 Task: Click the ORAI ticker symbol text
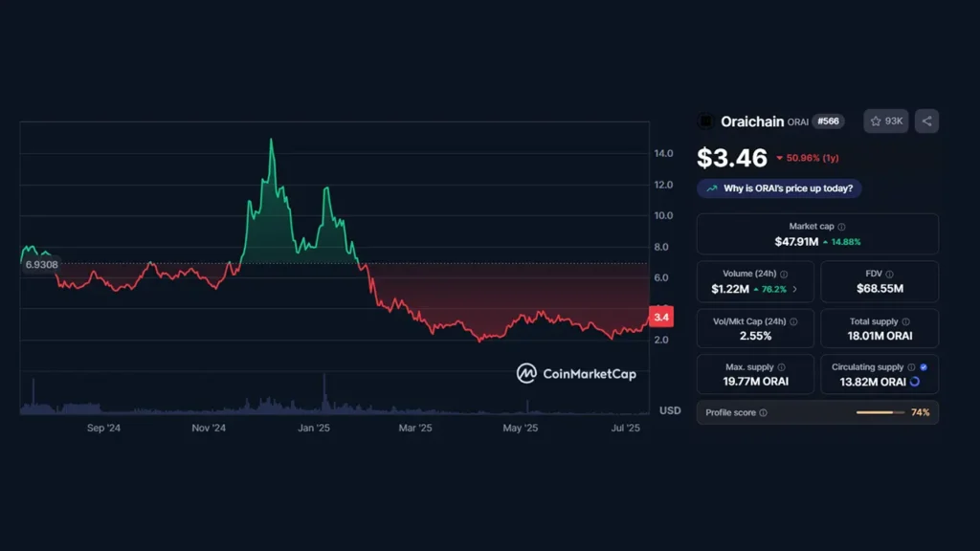797,122
